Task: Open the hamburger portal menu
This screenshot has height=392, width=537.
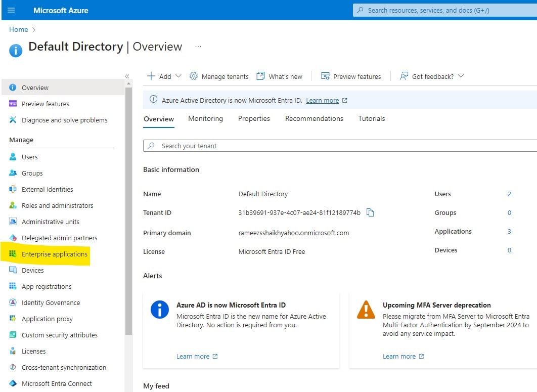Action: tap(11, 10)
